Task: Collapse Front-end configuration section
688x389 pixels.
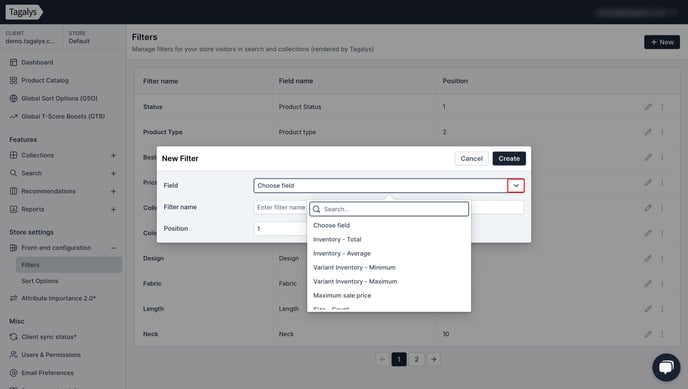Action: pos(113,248)
